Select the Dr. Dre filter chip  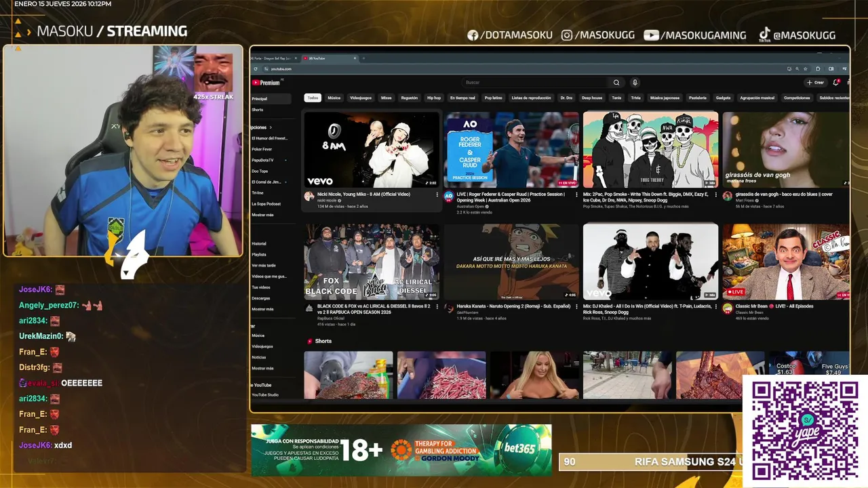pos(566,98)
